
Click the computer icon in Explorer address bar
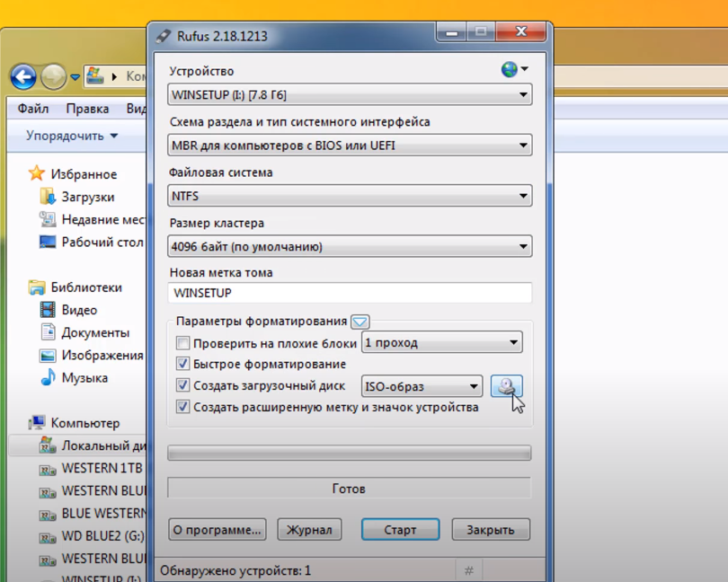click(x=94, y=76)
